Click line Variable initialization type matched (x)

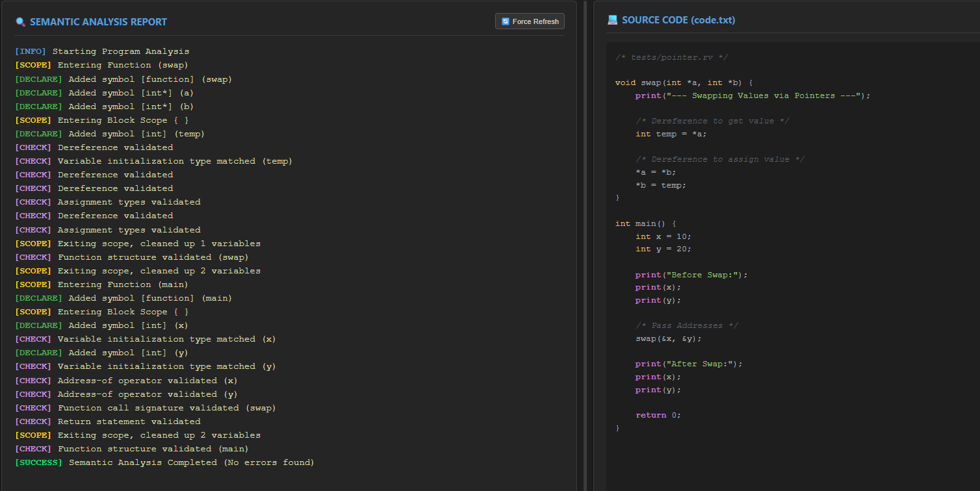(x=146, y=339)
